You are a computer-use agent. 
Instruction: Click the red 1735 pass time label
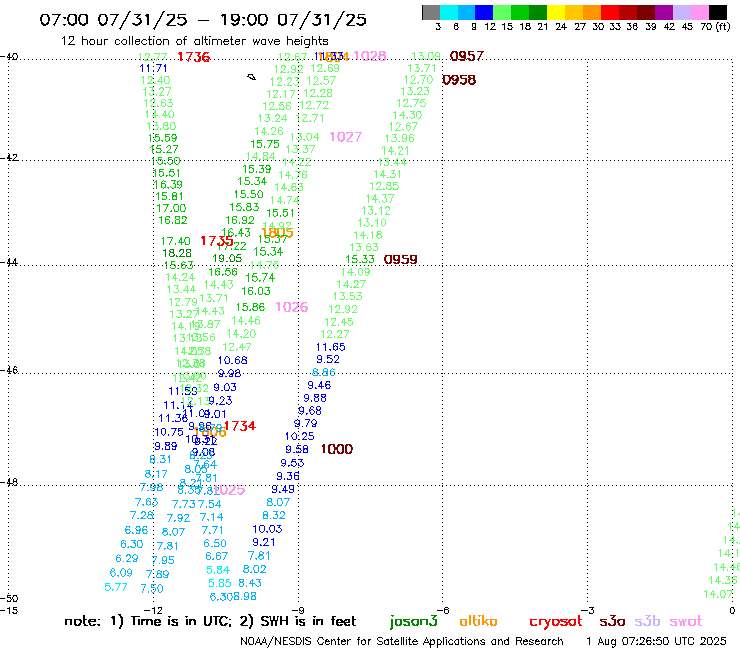(x=217, y=241)
